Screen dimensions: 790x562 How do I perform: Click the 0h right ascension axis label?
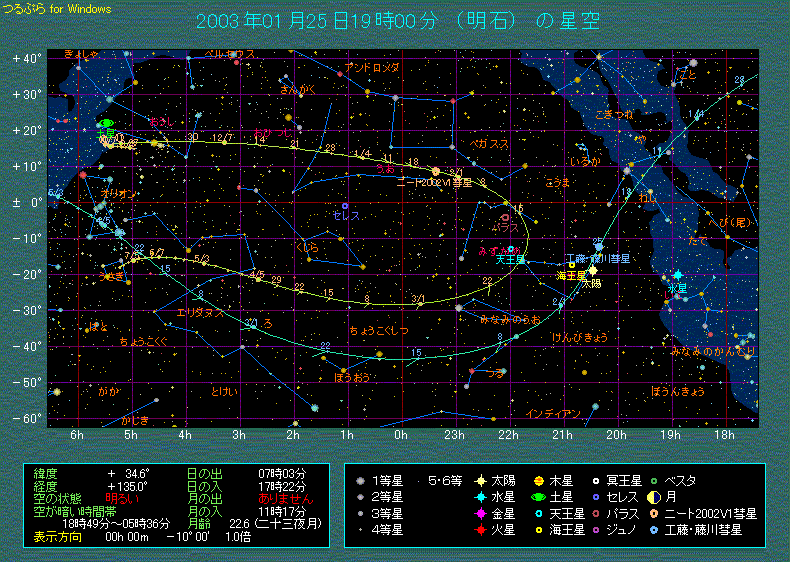pos(400,435)
